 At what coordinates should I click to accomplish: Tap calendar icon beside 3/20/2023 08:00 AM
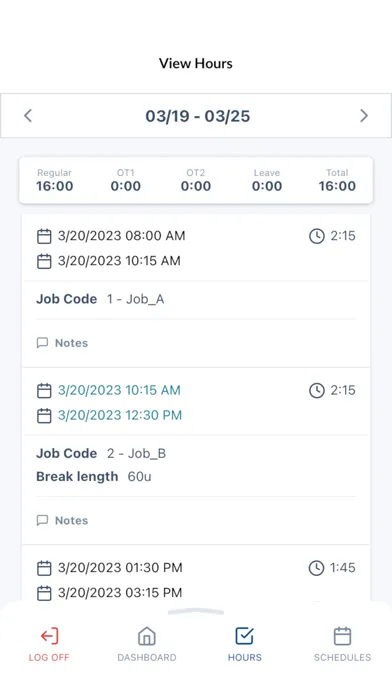tap(44, 236)
